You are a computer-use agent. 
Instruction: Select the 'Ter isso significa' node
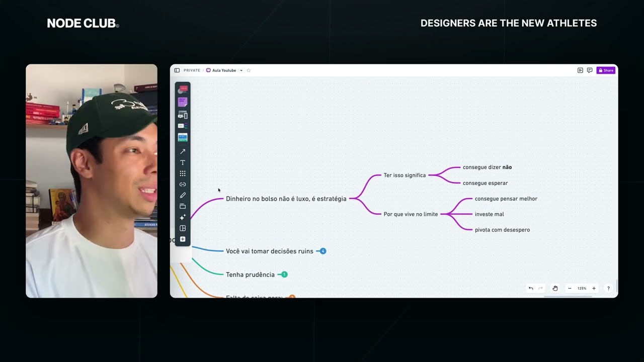(405, 175)
